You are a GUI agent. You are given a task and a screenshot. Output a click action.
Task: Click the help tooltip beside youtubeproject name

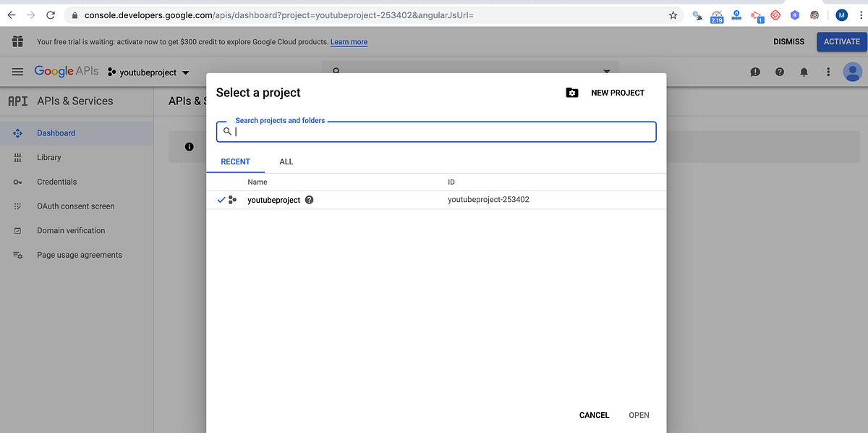[x=309, y=200]
